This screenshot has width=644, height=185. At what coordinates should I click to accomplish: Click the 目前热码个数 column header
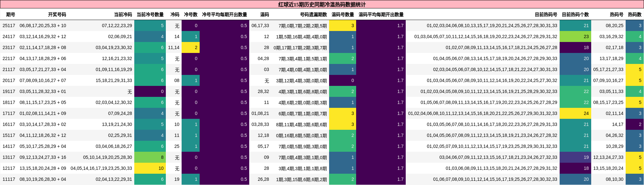575,15
